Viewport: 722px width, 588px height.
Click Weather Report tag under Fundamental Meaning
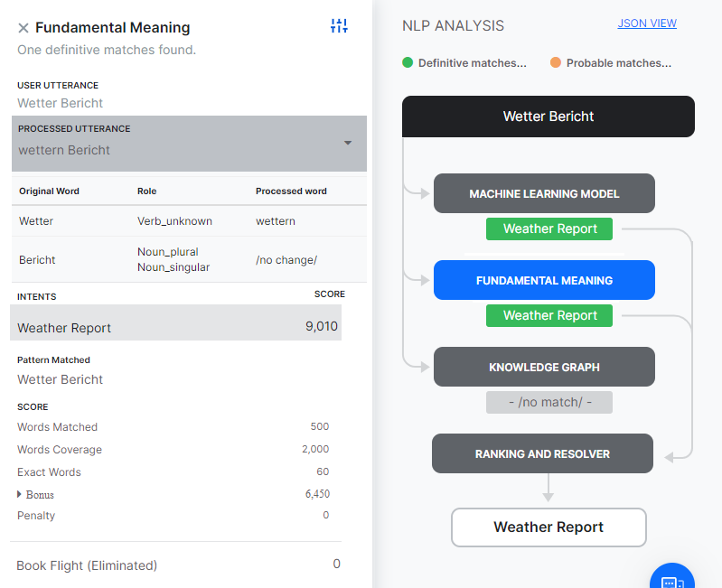549,315
